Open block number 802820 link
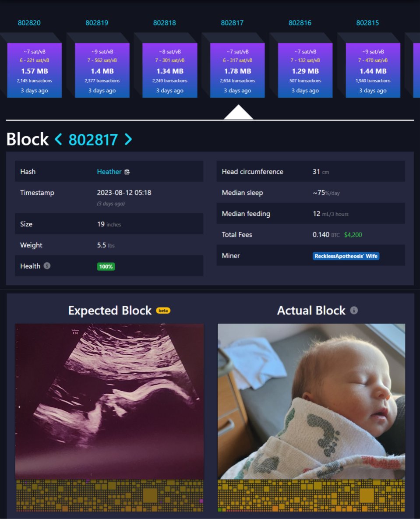The height and width of the screenshot is (519, 420). tap(29, 23)
